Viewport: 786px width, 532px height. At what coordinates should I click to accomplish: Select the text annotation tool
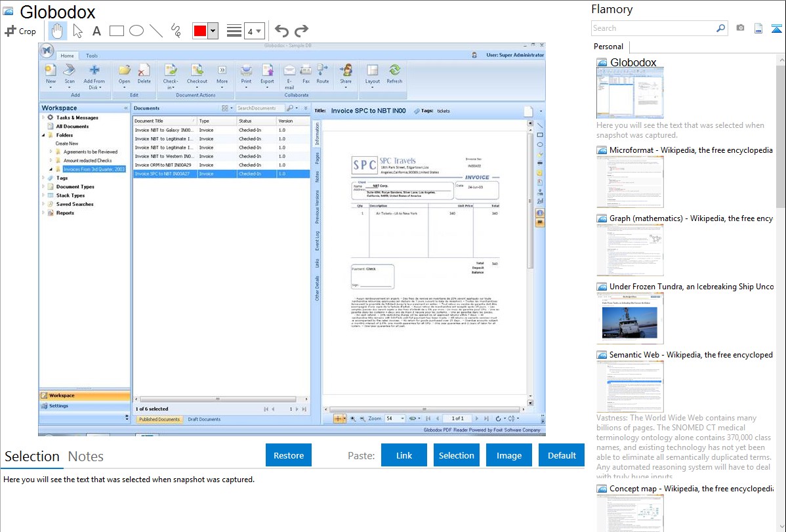pos(96,31)
